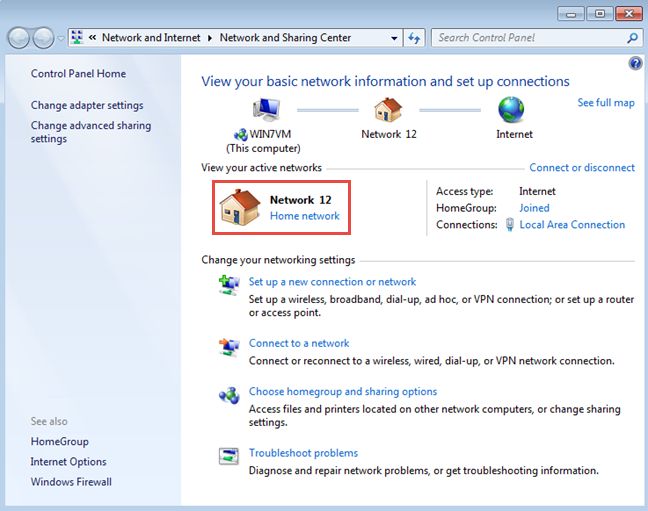Click Connect to a network link
Viewport: 648px width, 511px height.
299,343
